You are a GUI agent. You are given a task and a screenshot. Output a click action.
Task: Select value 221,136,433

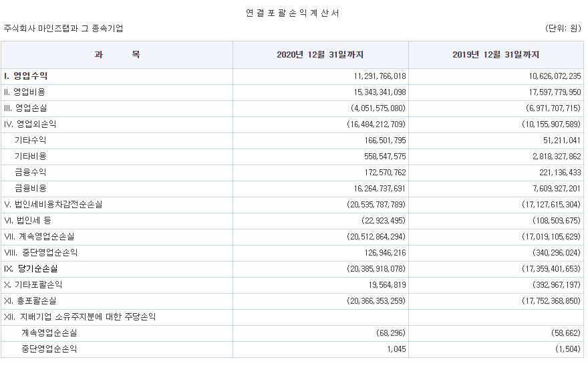560,173
